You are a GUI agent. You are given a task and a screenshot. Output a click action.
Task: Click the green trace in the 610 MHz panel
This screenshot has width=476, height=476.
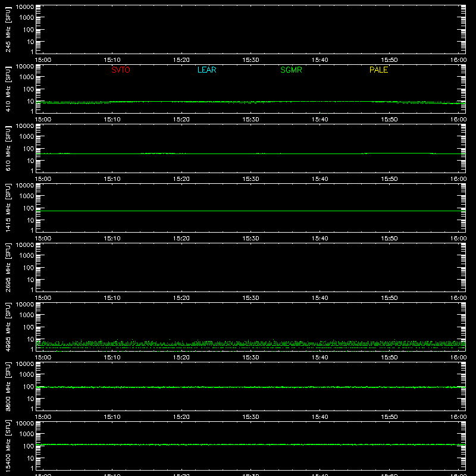coord(250,154)
